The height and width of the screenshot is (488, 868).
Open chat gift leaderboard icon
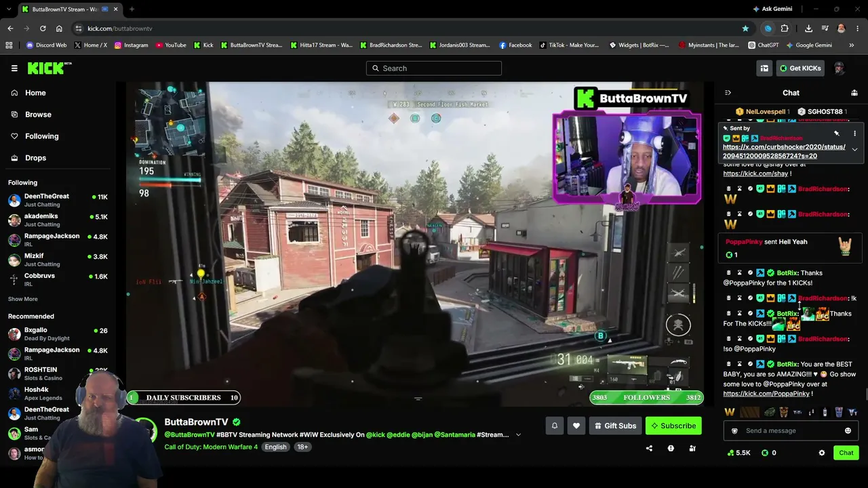(x=854, y=93)
